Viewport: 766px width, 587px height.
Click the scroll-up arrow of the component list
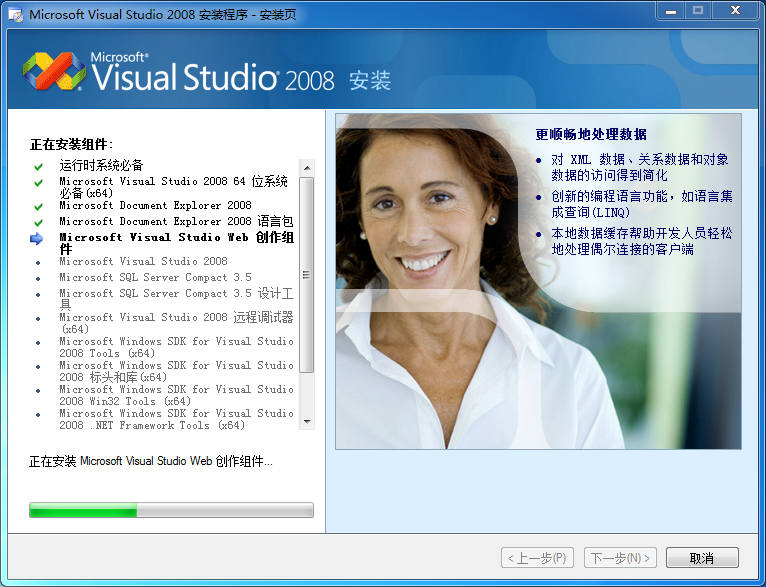tap(307, 168)
